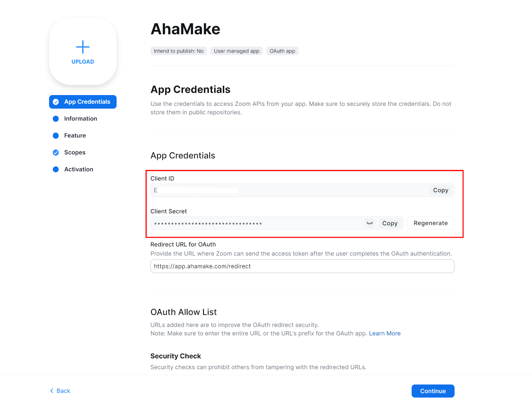Click the blue dot beside Feature step

click(x=56, y=136)
